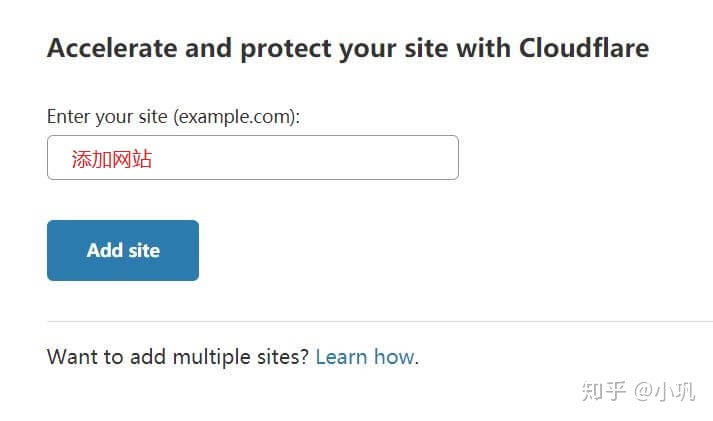This screenshot has height=421, width=713.
Task: Click the word protect in the title
Action: coord(286,49)
